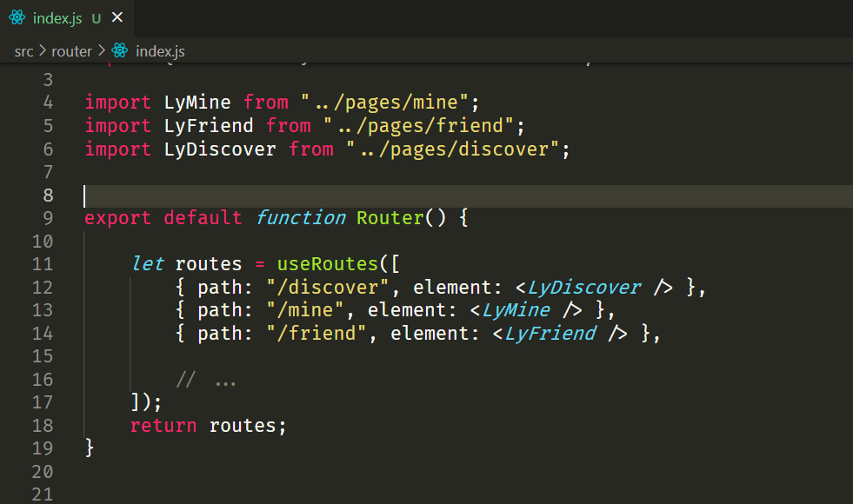The height and width of the screenshot is (504, 853).
Task: Click the React icon on the index.js tab
Action: tap(17, 18)
